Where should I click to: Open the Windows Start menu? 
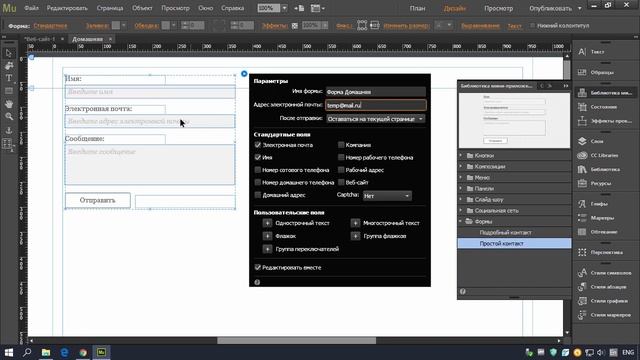point(9,352)
